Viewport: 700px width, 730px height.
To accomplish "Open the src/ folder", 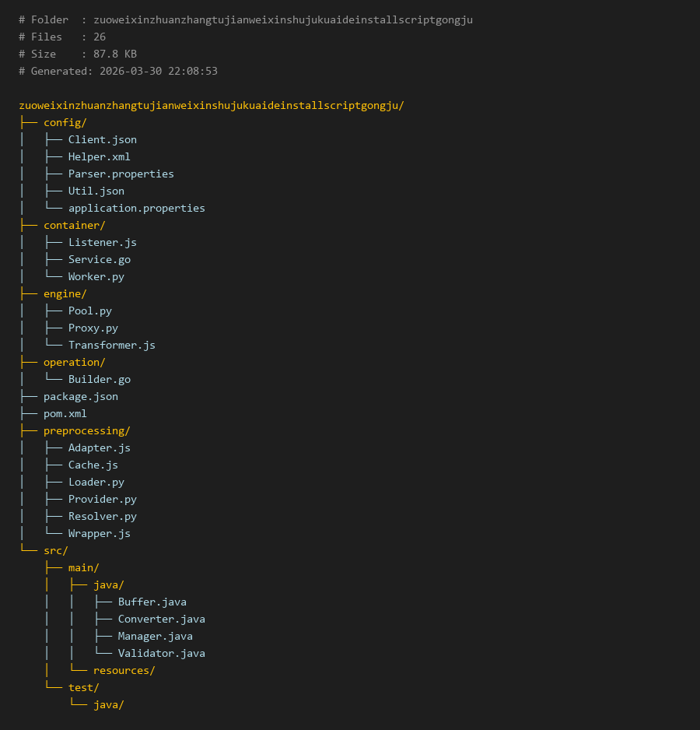I will click(x=55, y=551).
